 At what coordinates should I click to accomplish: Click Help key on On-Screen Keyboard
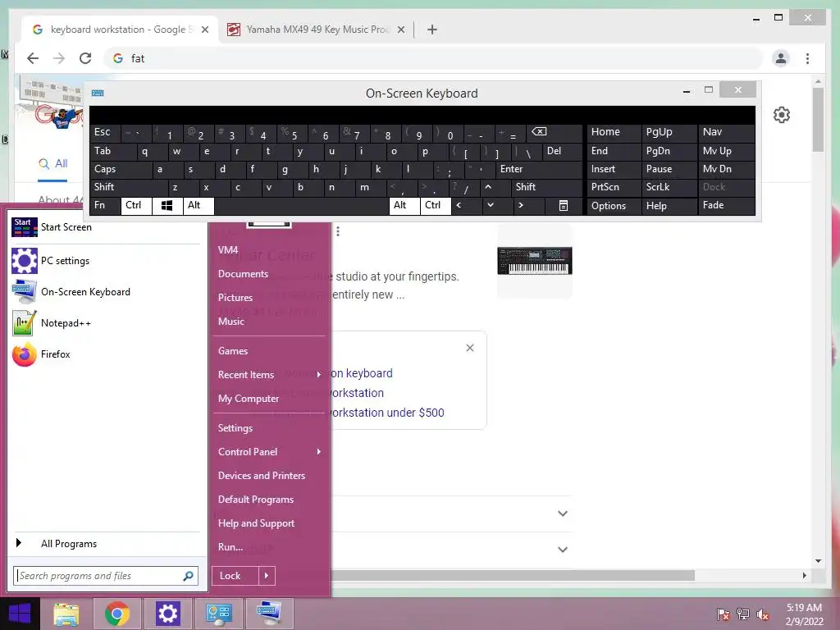pos(669,206)
